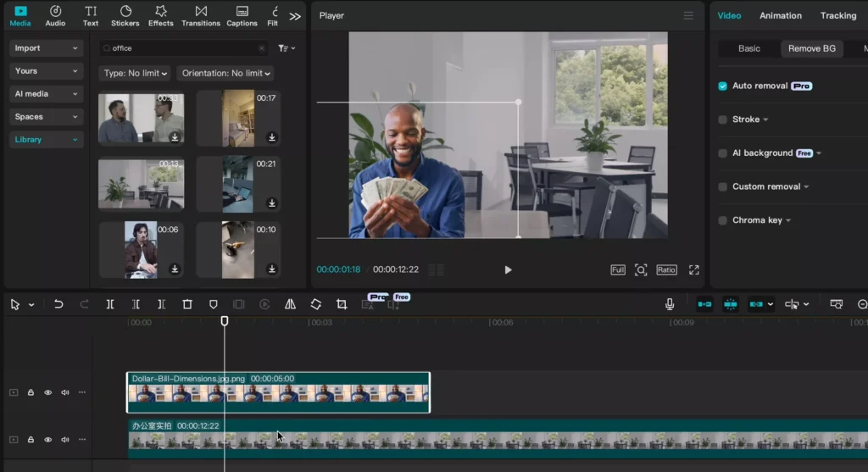This screenshot has width=868, height=472.
Task: Select the Crop tool in toolbar
Action: pos(342,304)
